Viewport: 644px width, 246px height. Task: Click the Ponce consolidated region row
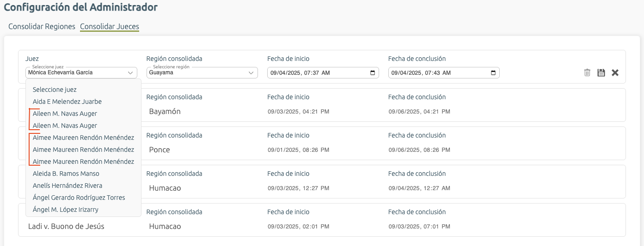[159, 150]
